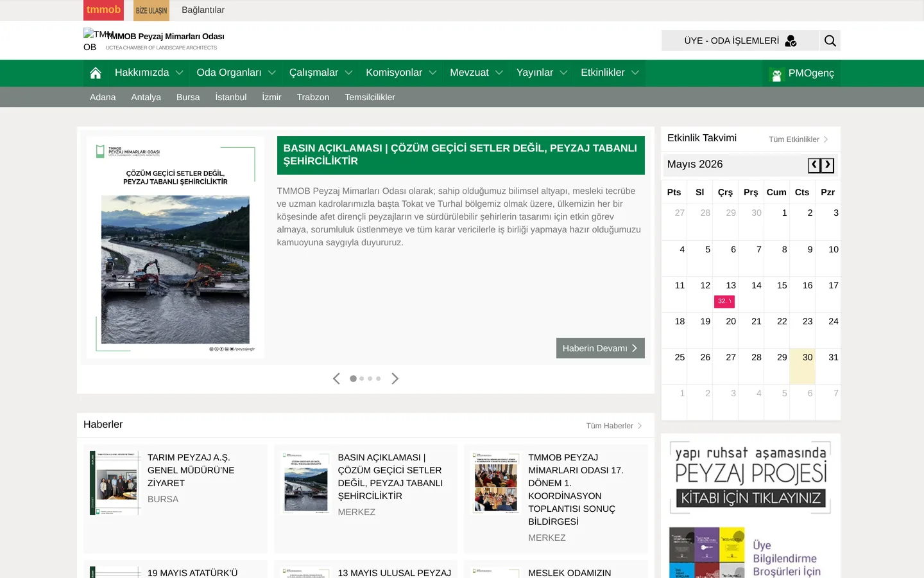Click the PMOgenç green mascot icon
Image resolution: width=924 pixels, height=578 pixels.
point(777,74)
